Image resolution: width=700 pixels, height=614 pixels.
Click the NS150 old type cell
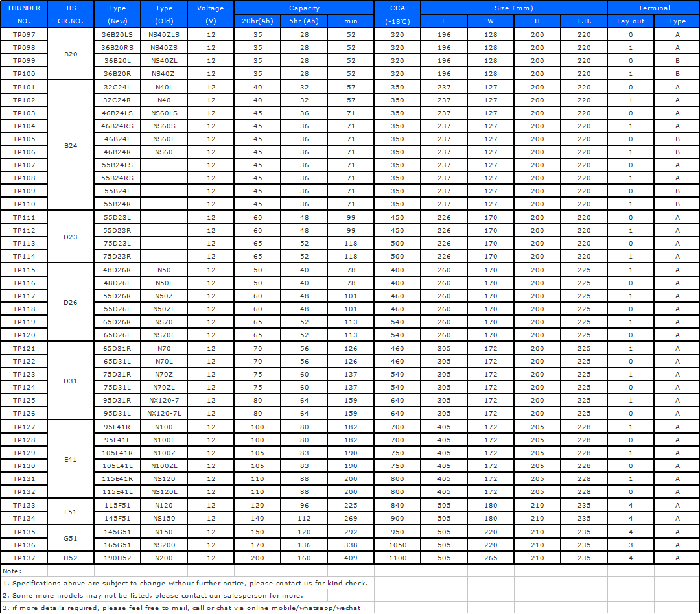164,519
